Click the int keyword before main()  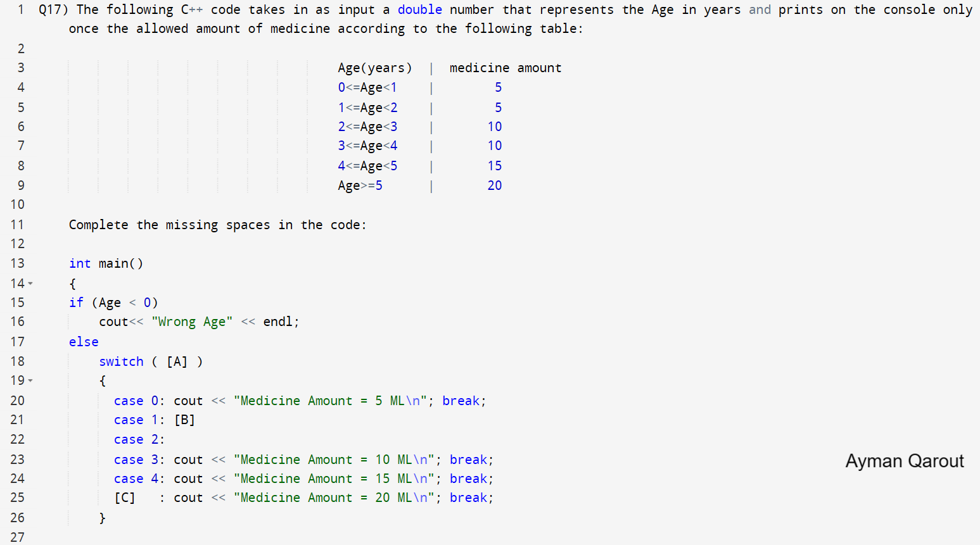pos(80,263)
